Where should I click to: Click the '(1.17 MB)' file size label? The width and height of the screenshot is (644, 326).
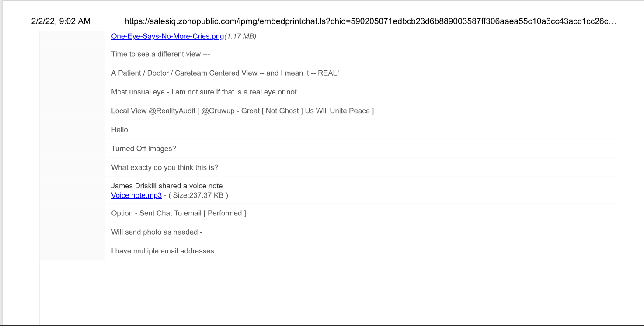click(x=240, y=36)
